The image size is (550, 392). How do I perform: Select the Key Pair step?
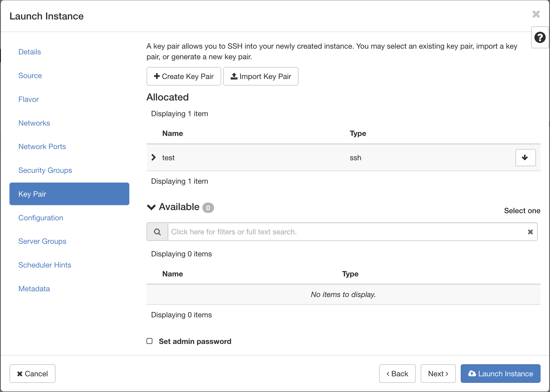[x=69, y=194]
